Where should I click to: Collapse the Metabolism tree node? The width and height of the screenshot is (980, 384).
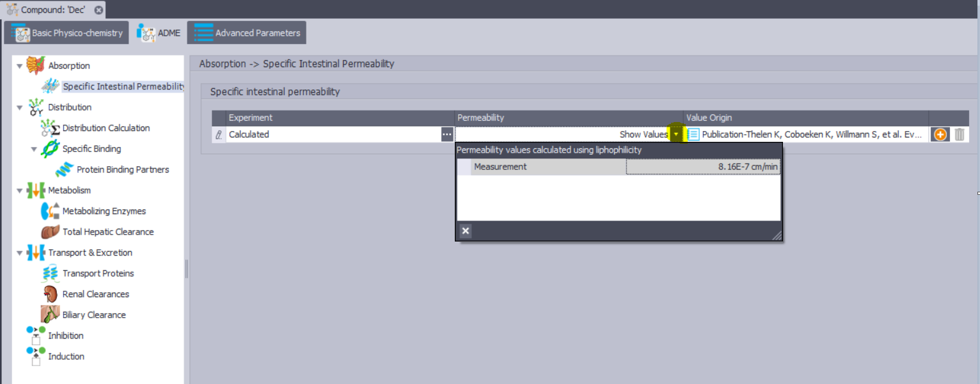tap(19, 190)
